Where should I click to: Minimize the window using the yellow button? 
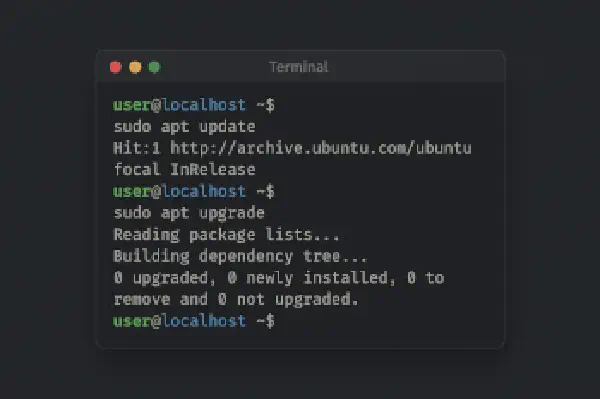click(135, 67)
